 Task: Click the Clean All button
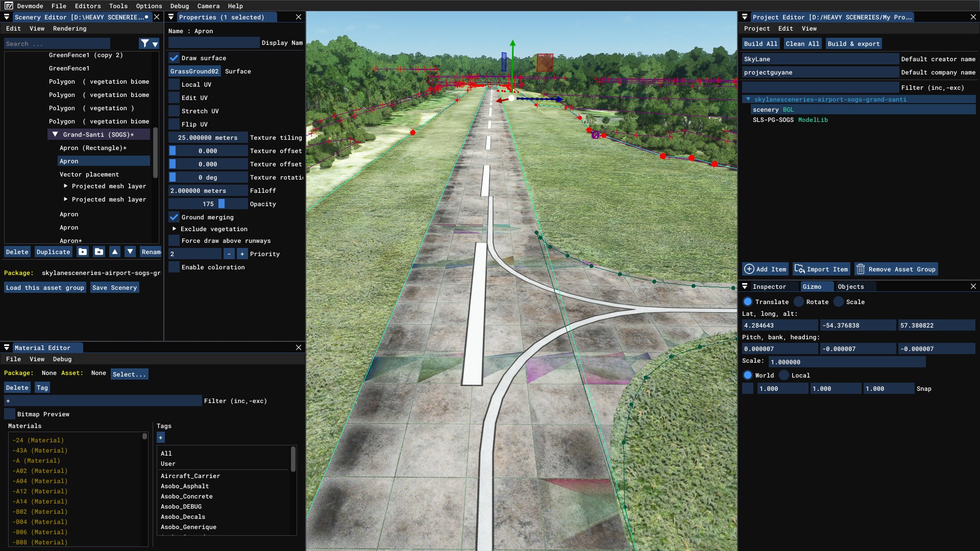tap(802, 43)
